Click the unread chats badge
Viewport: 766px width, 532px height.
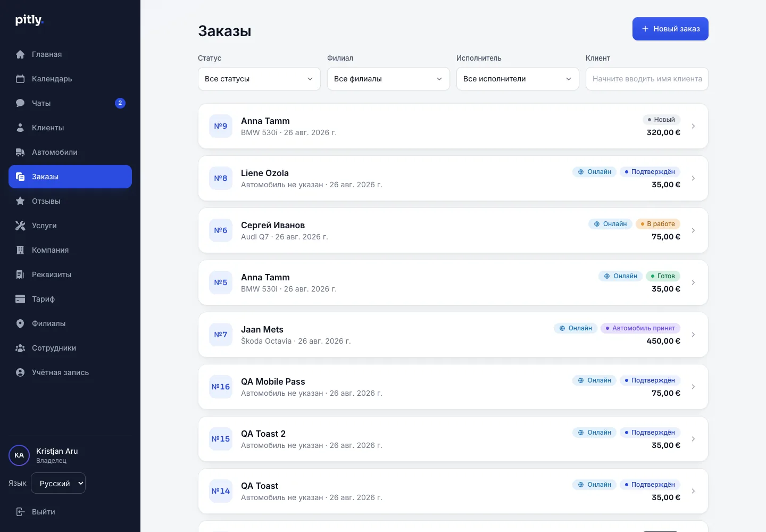click(120, 103)
